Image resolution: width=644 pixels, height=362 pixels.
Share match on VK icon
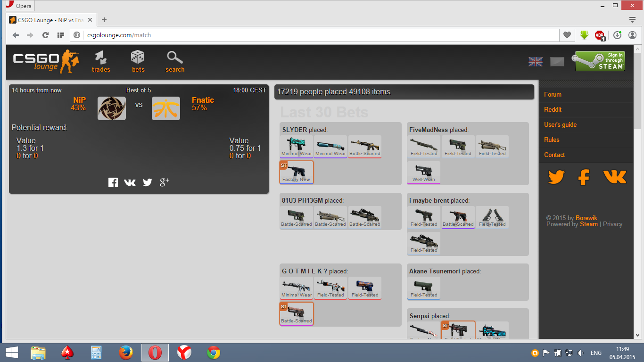[x=130, y=182]
